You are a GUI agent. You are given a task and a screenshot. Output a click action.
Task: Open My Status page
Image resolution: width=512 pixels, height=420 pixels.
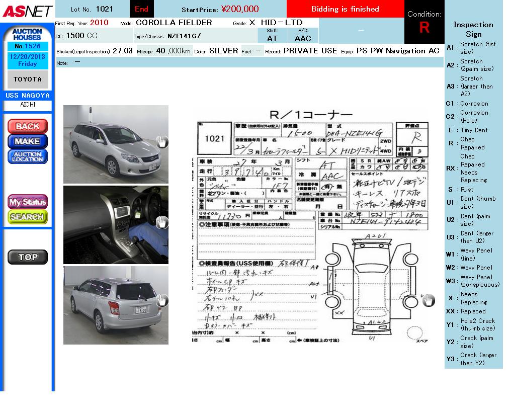point(28,202)
